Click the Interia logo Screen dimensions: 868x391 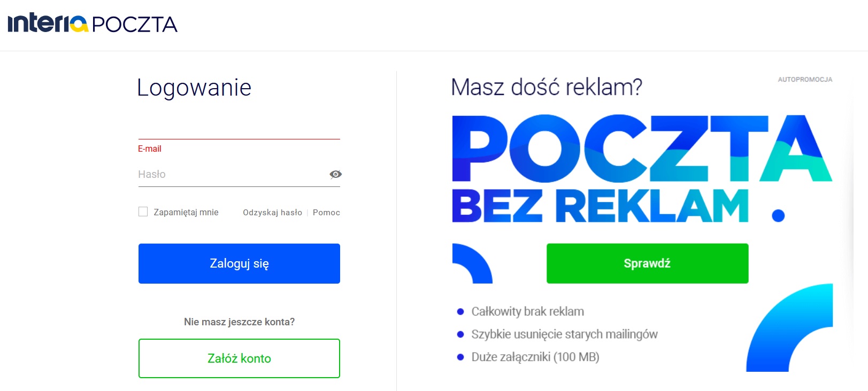pos(48,24)
